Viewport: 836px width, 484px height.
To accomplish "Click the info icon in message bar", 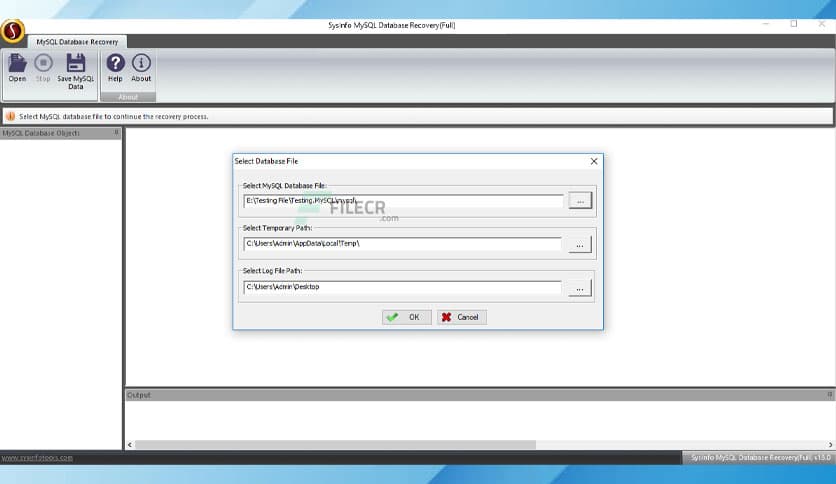I will (10, 116).
